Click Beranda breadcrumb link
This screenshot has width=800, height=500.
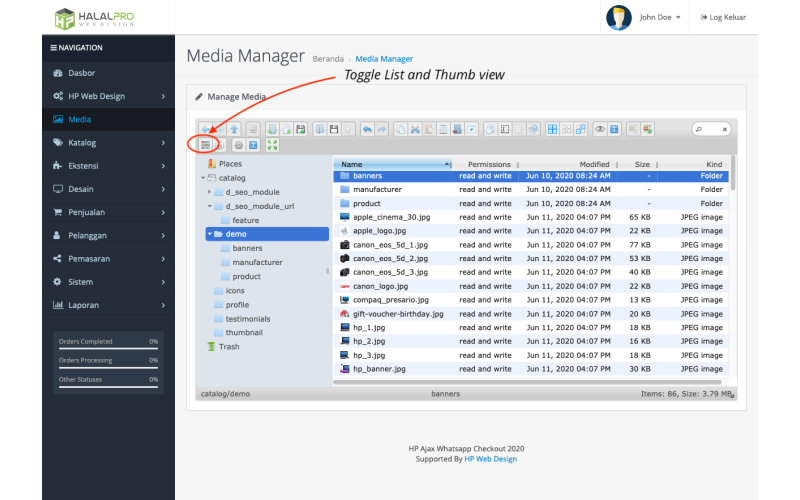point(328,59)
